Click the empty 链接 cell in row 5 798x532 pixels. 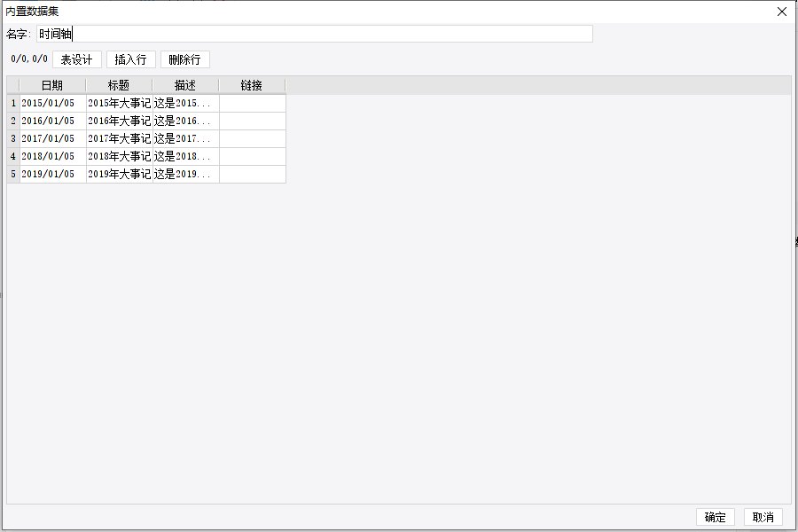click(253, 174)
